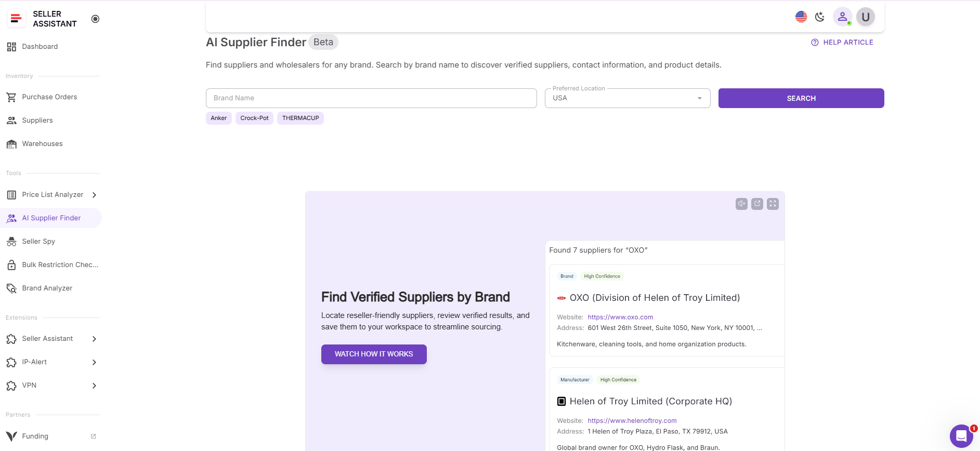Mute the demo video sound
Screen dimensions: 980x451
(x=741, y=203)
